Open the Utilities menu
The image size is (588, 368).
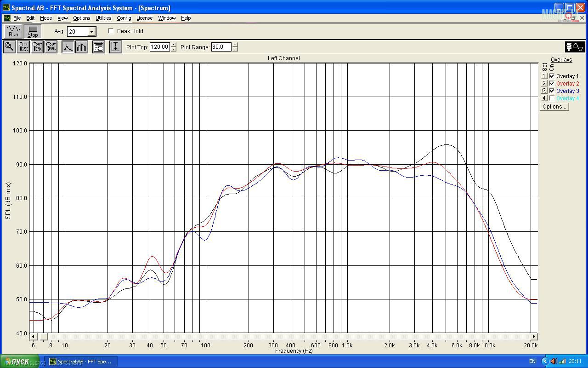(x=103, y=18)
